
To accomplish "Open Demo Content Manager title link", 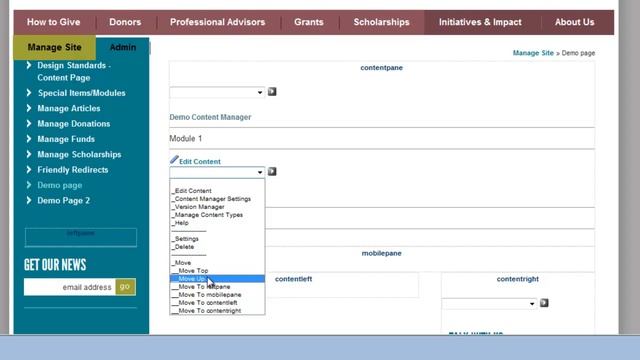I will [x=210, y=117].
